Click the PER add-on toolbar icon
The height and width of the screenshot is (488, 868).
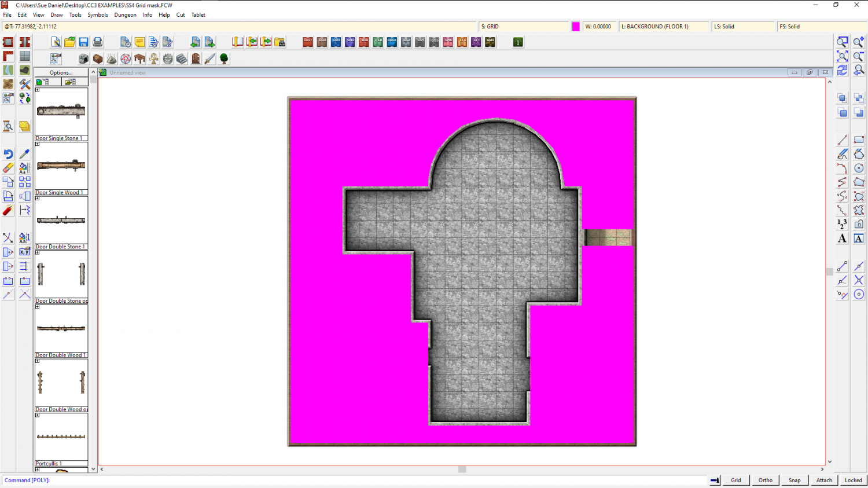pos(378,42)
